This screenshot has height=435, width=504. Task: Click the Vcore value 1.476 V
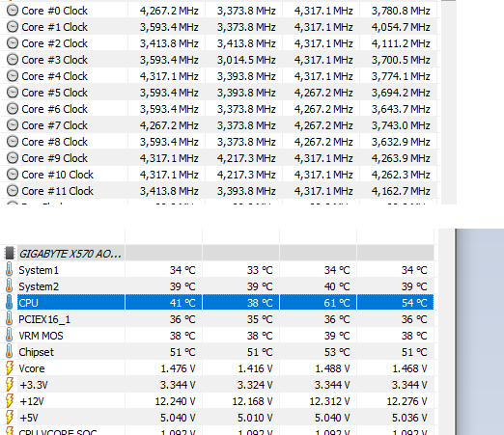(x=178, y=368)
